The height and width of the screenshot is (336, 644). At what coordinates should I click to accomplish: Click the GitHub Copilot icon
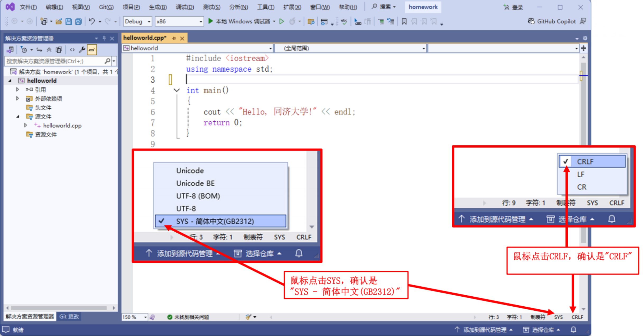click(x=531, y=21)
